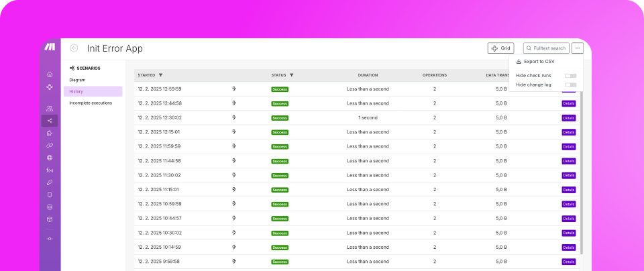This screenshot has height=271, width=644.
Task: Open the Data stores database icon
Action: (50, 207)
